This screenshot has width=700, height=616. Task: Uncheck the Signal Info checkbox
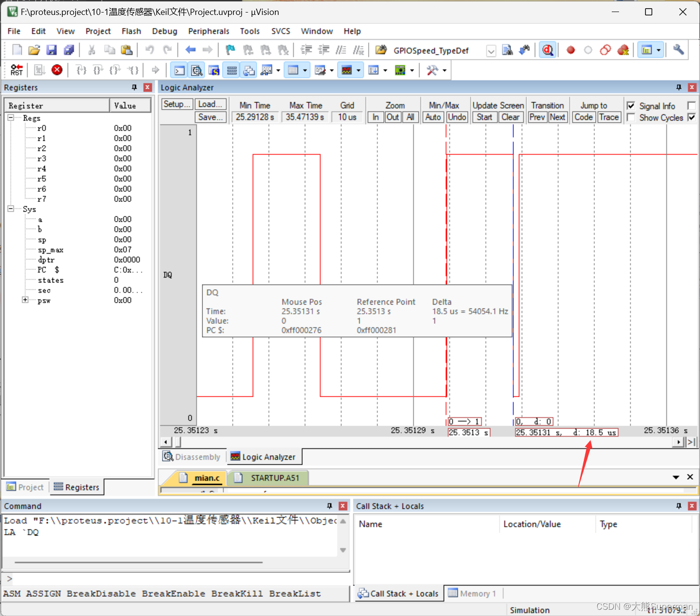tap(631, 106)
